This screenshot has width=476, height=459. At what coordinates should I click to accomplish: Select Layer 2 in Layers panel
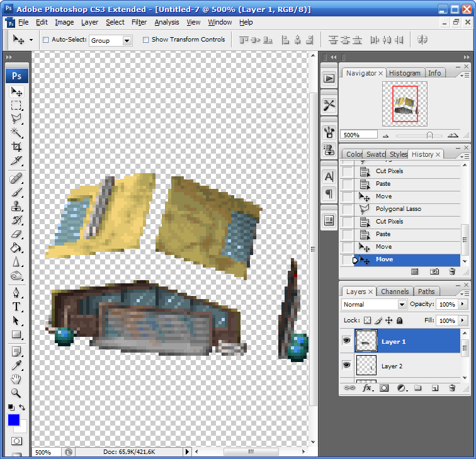click(x=407, y=366)
